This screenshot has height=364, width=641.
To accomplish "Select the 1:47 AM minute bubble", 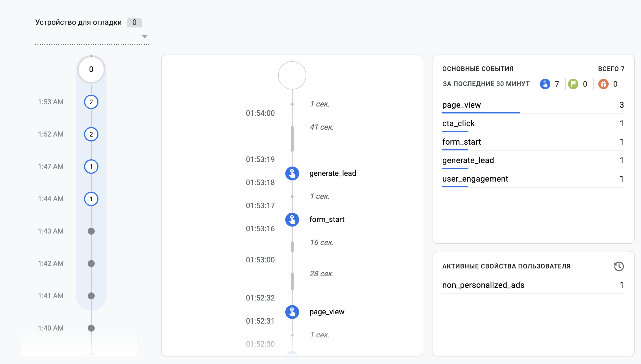I will [91, 167].
